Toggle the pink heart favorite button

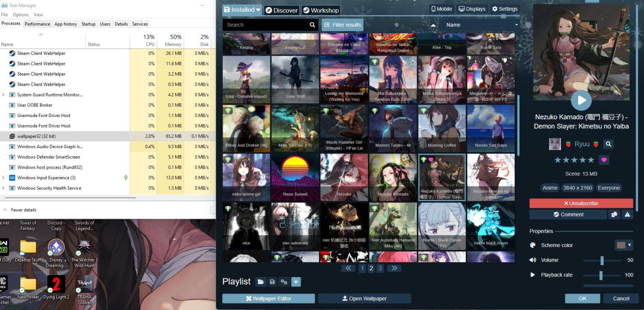pos(604,160)
